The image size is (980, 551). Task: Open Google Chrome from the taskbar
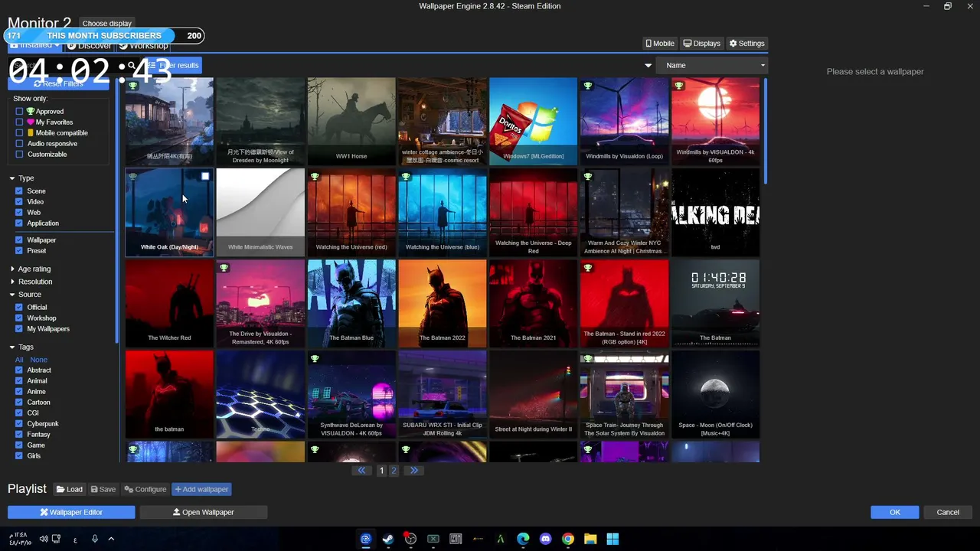coord(567,539)
